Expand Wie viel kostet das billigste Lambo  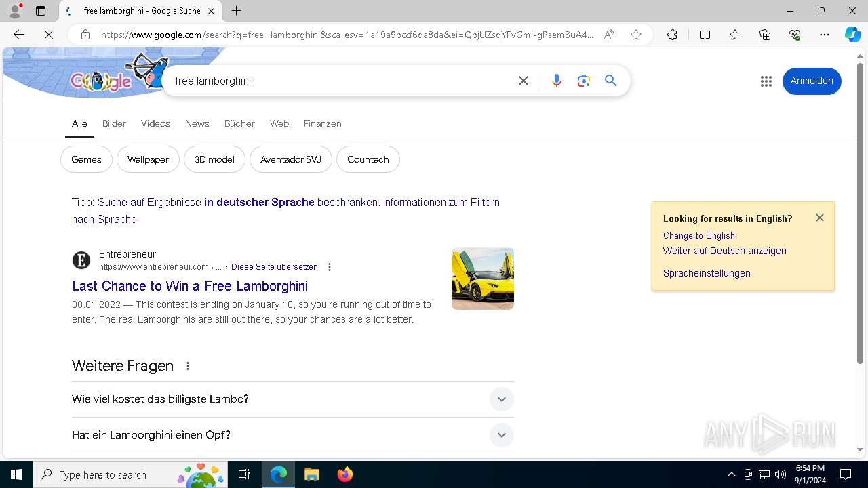click(293, 399)
